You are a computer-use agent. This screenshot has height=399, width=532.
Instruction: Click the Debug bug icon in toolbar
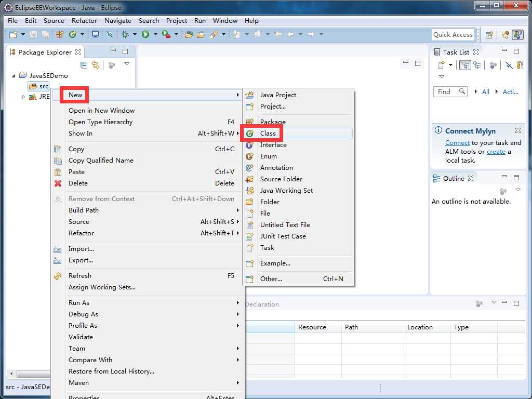(x=125, y=34)
